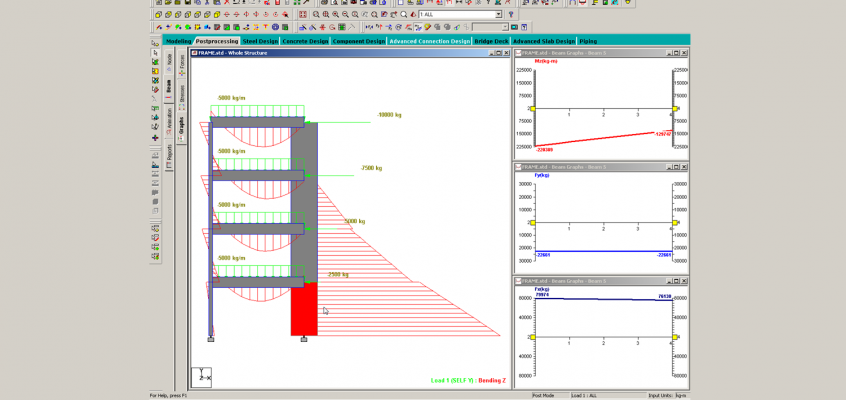Click the 'Load 1 (SELF Y) : Bending Z' label

tap(468, 381)
